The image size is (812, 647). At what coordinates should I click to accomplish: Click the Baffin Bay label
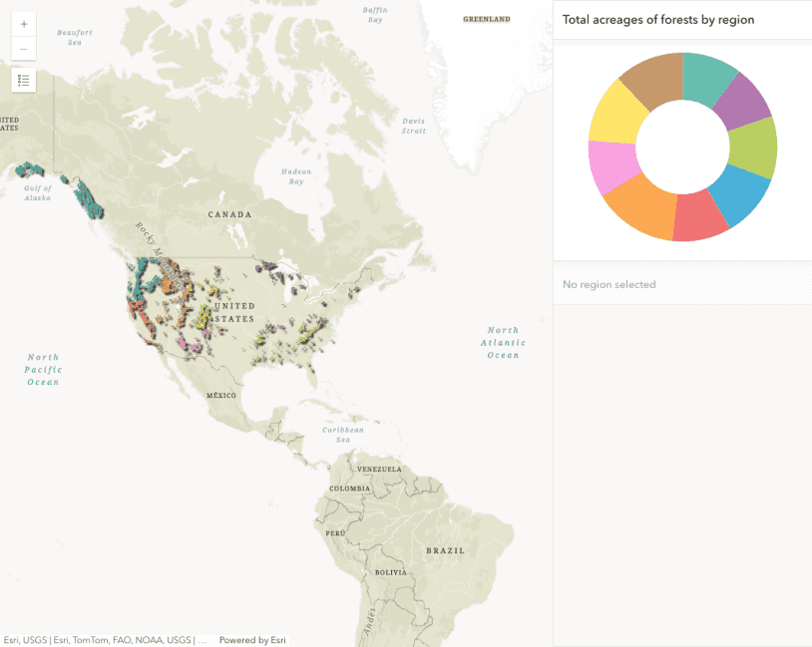tap(375, 15)
